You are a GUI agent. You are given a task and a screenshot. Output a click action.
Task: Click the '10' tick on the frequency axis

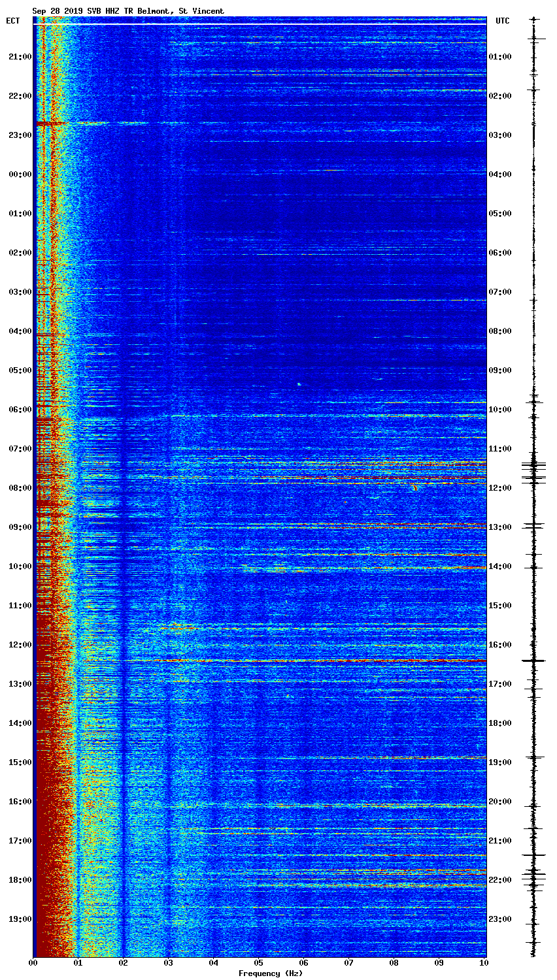pos(484,962)
